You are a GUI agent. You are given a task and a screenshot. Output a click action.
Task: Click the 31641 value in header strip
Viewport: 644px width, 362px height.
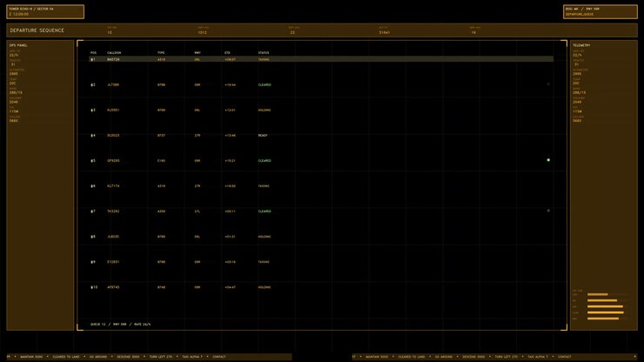[385, 32]
